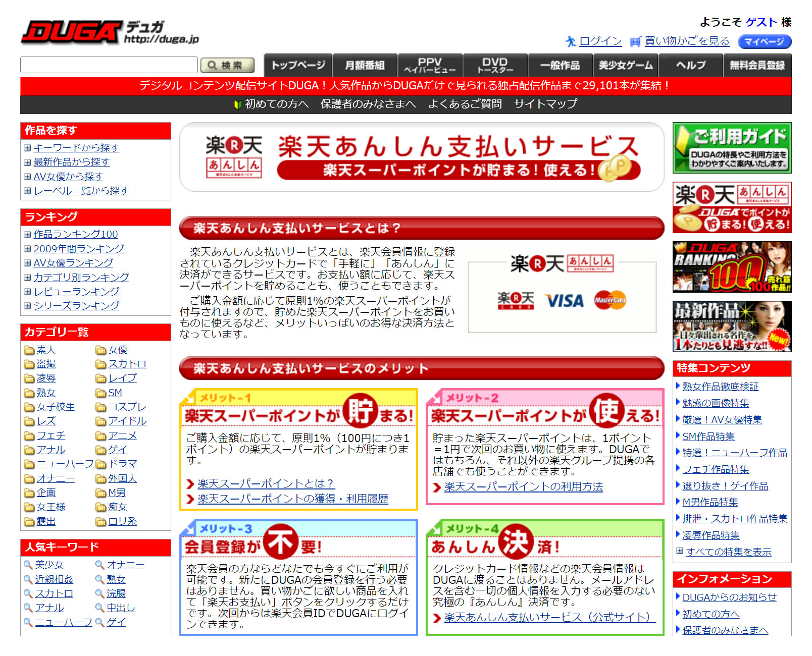Click the shopping cart icon
The height and width of the screenshot is (656, 812).
pos(635,41)
